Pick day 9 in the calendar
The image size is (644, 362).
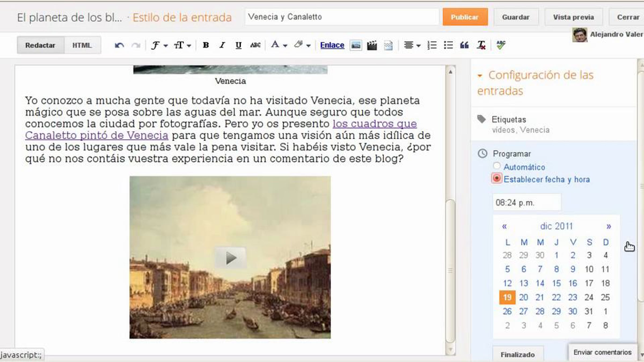(573, 269)
